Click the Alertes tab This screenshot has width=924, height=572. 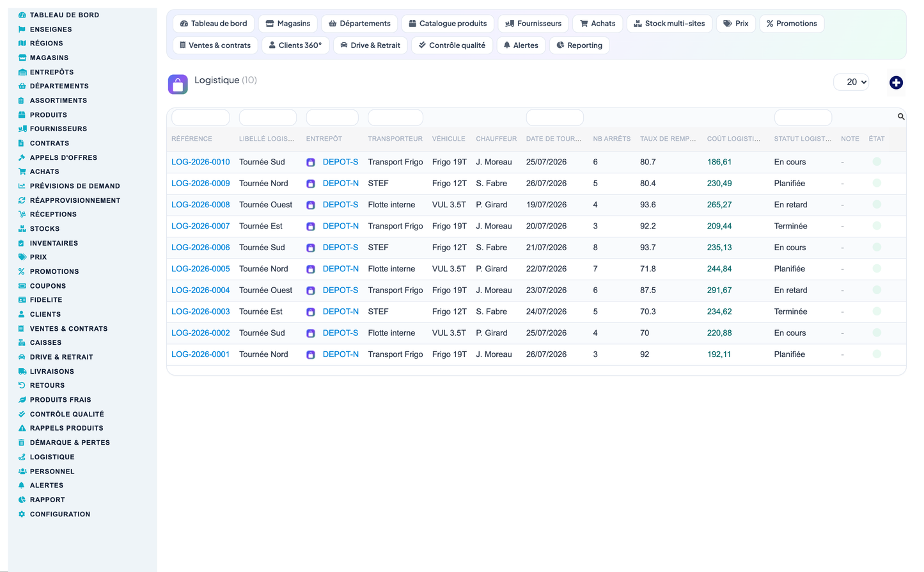click(x=521, y=45)
